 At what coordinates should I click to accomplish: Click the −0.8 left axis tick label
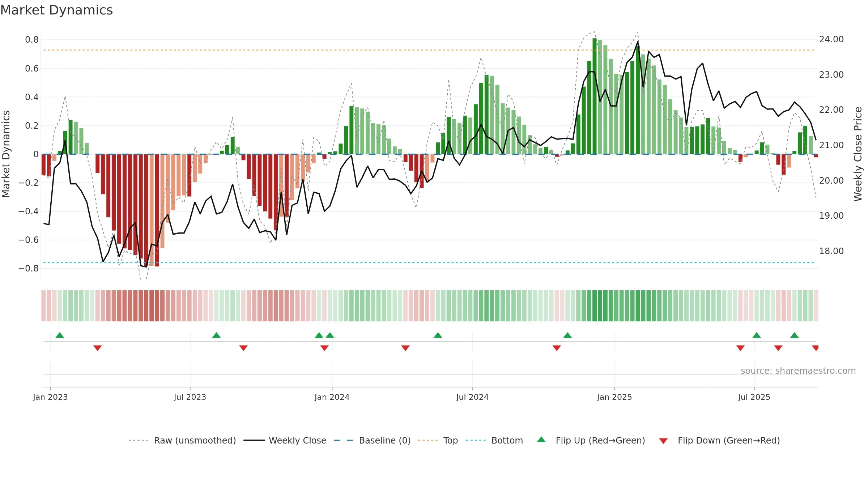tap(29, 268)
